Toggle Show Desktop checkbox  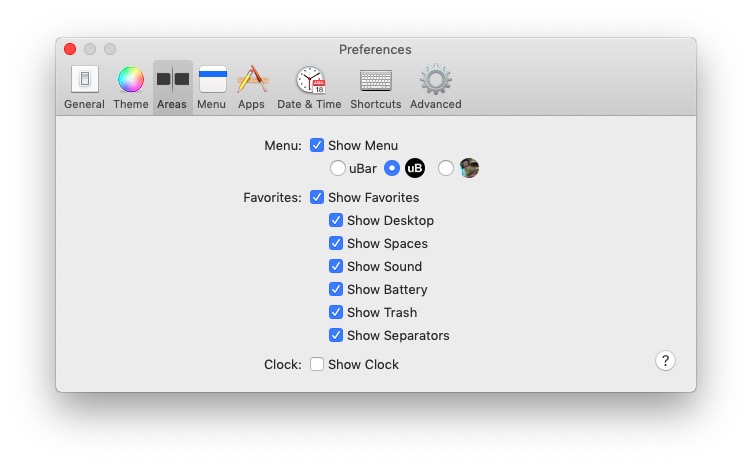coord(336,220)
